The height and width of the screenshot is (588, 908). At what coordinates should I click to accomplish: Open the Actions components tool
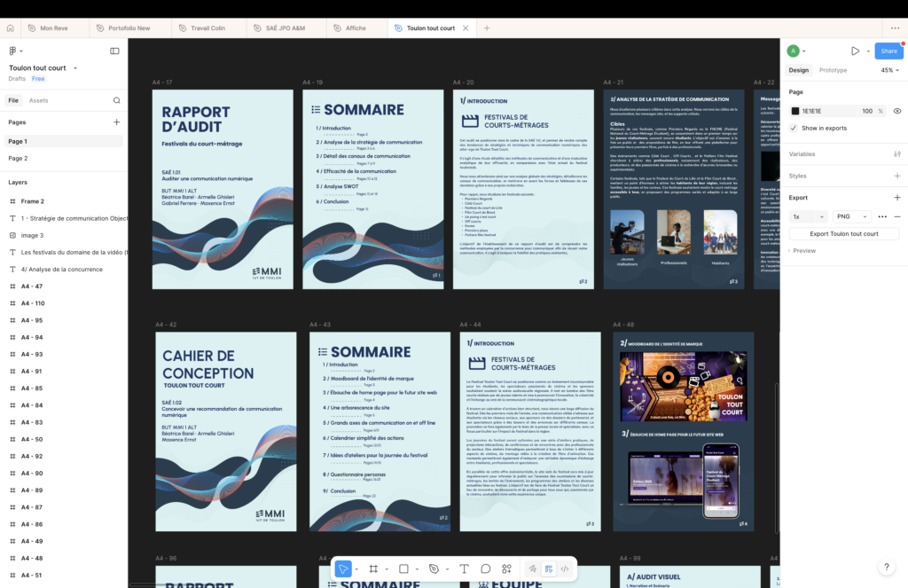pyautogui.click(x=506, y=568)
